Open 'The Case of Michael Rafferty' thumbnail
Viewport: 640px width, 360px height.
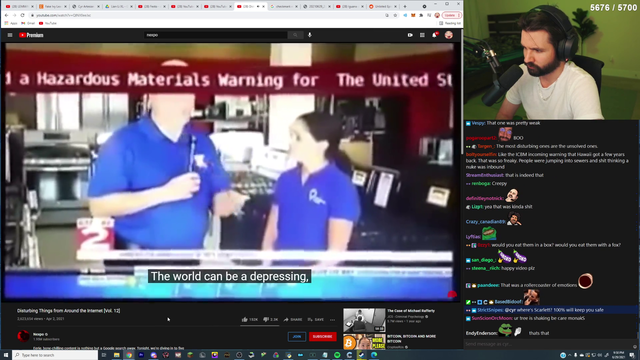click(x=364, y=320)
